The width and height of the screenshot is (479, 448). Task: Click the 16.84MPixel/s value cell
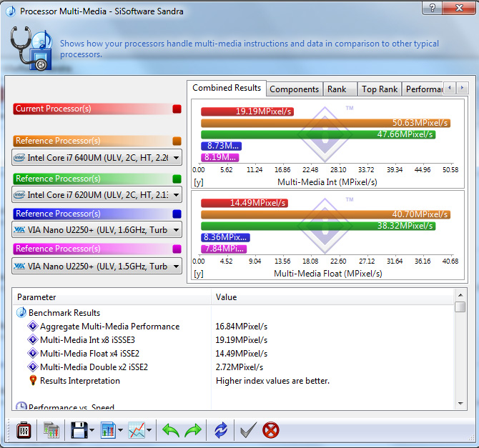[242, 327]
